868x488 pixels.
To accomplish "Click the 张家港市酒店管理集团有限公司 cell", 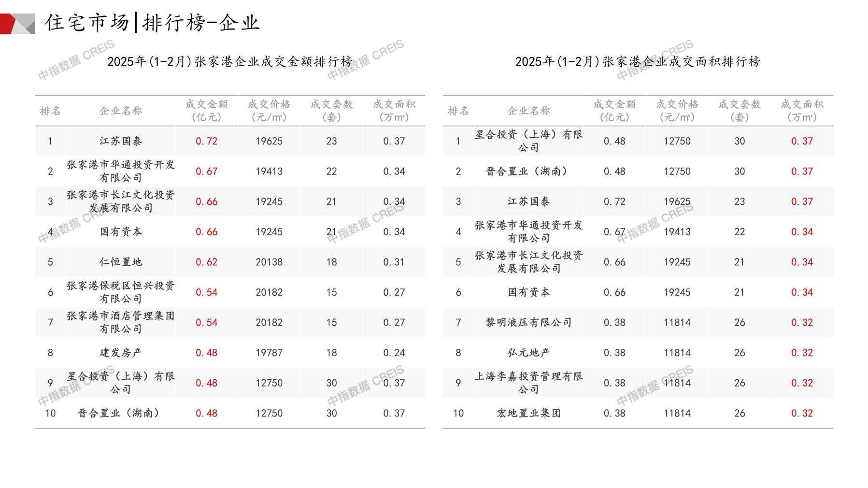I will point(121,322).
